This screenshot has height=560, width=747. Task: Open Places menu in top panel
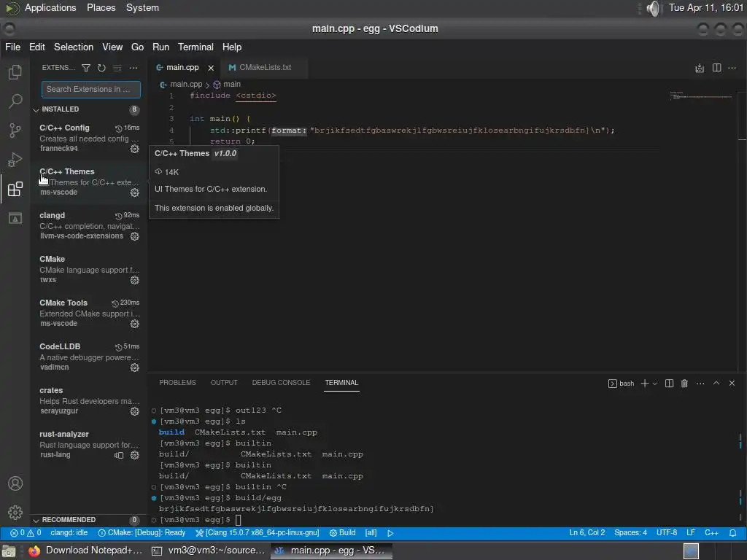click(101, 7)
